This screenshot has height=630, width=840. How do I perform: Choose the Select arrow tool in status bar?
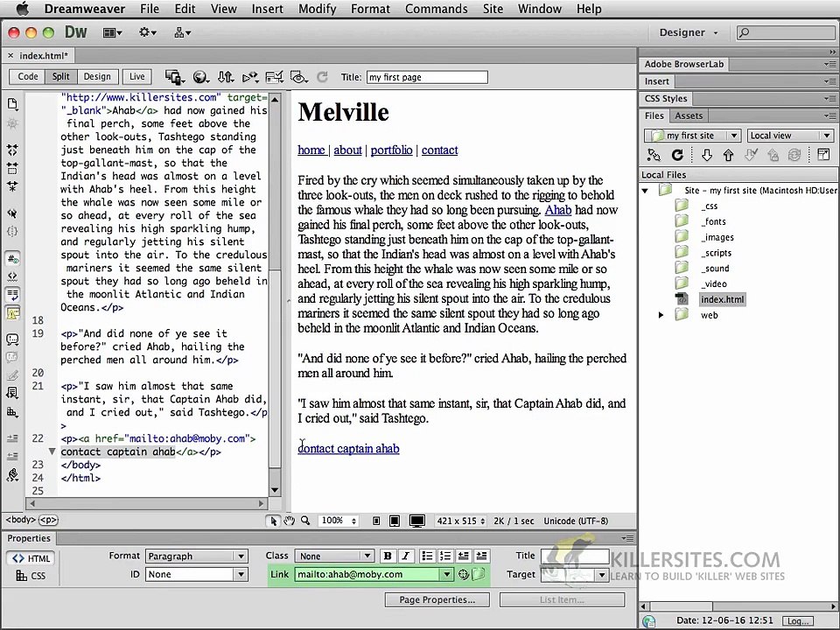click(x=273, y=521)
